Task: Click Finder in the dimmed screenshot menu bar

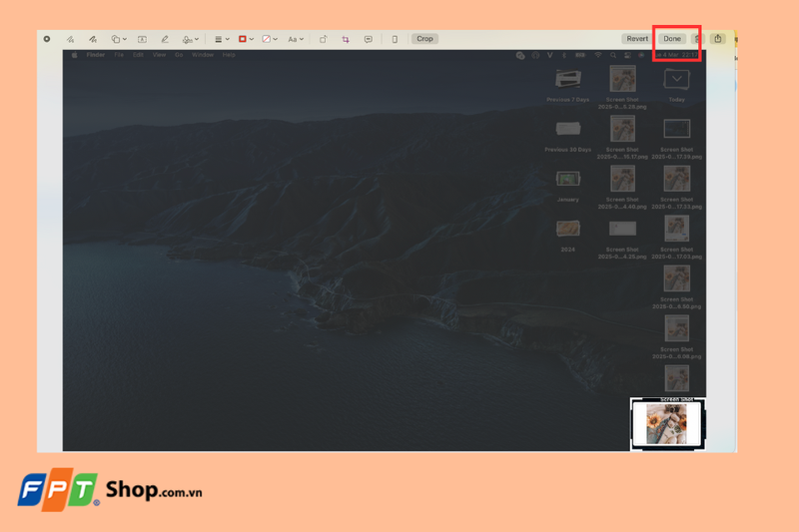Action: (96, 55)
